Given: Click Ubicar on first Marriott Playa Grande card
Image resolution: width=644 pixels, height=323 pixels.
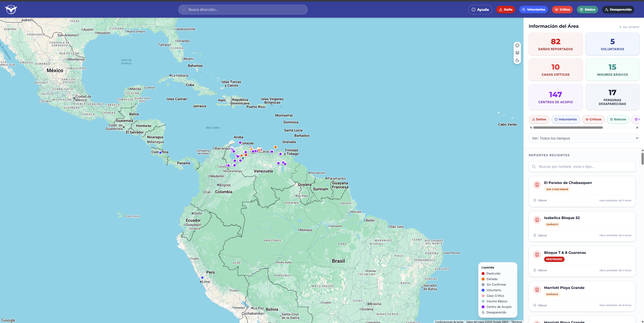Looking at the screenshot, I should (x=540, y=305).
